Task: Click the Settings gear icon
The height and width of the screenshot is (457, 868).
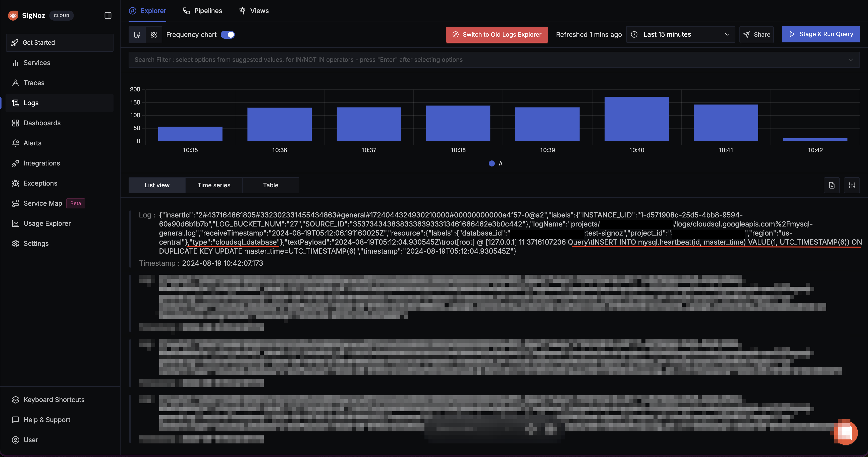Action: click(16, 244)
